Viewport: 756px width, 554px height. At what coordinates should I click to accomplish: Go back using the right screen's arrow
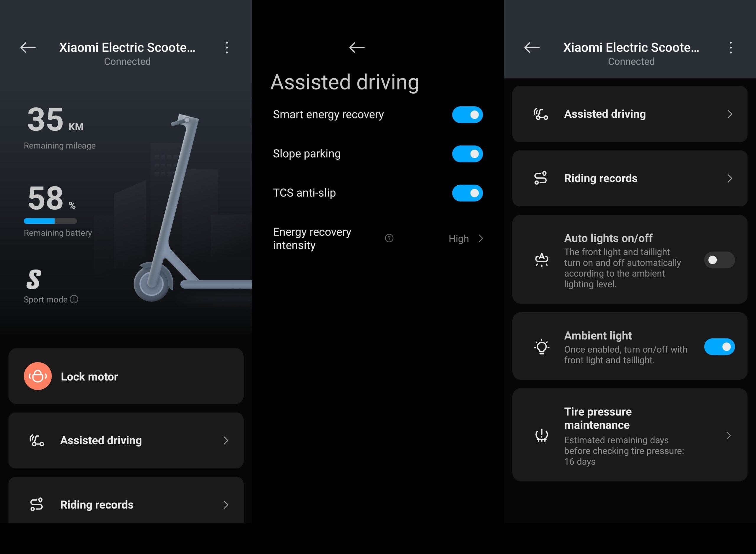[532, 48]
